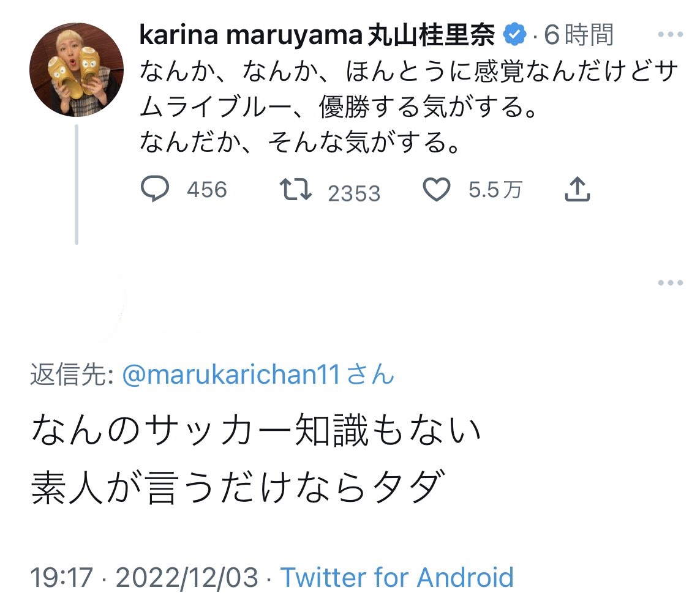Open the three-dot menu on karina's tweet
Screen dimensions: 700x612
[x=670, y=35]
